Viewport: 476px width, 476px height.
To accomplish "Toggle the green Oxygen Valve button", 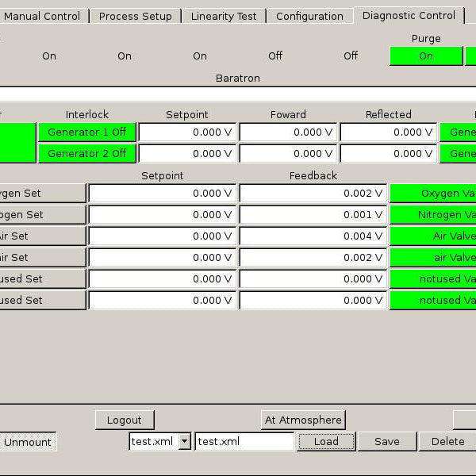I will [x=433, y=193].
